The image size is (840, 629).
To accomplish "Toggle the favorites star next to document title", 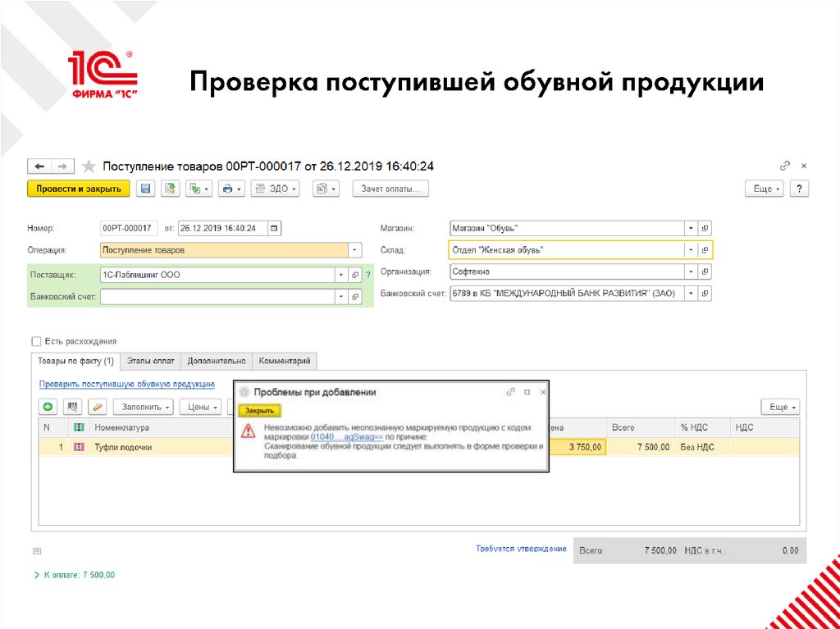I will [89, 165].
